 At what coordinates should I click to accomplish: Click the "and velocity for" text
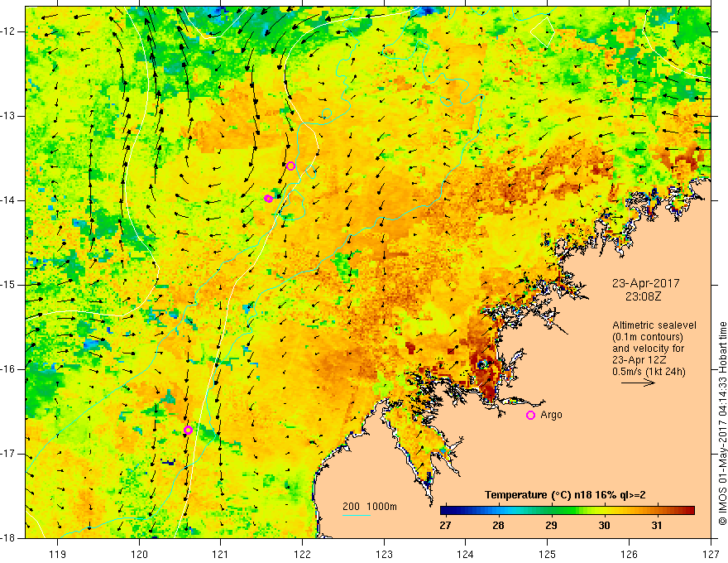[x=648, y=349]
